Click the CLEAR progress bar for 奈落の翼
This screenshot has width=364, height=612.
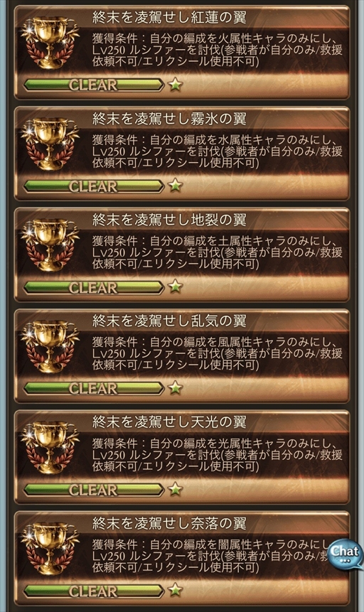tap(94, 591)
